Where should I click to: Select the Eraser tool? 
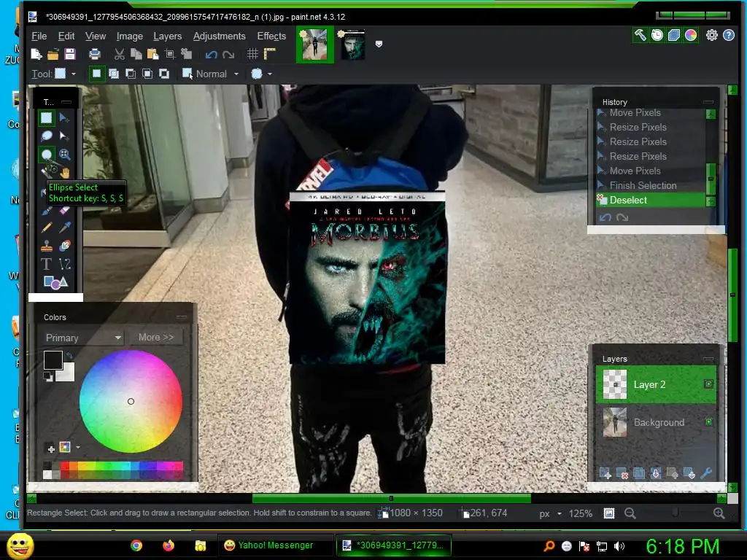coord(64,209)
